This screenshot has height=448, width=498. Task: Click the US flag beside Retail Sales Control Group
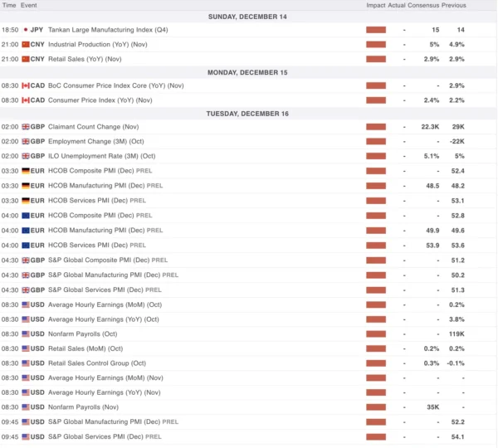click(x=25, y=363)
